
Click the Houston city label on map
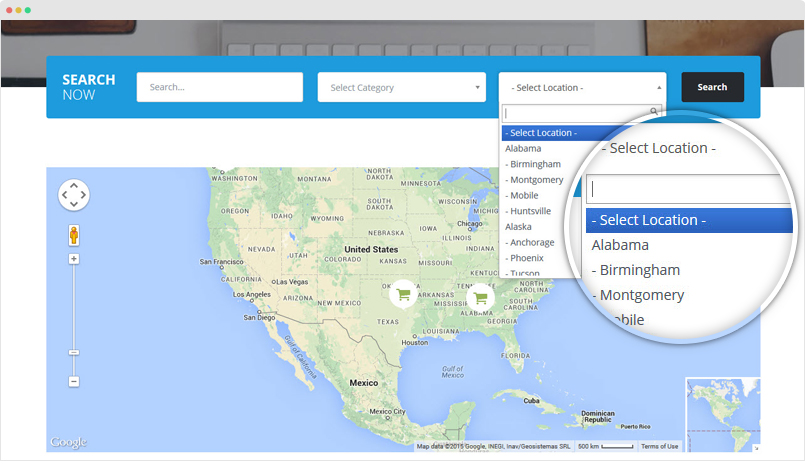pos(415,342)
